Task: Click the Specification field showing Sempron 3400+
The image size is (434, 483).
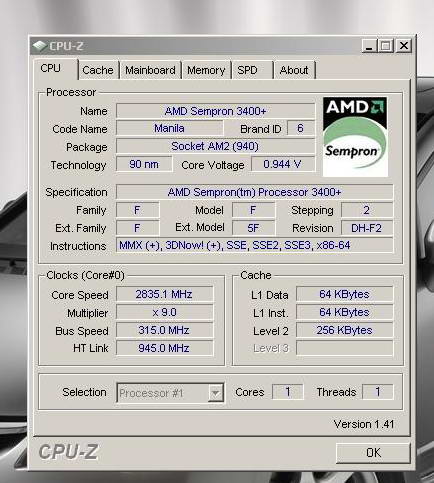Action: (254, 192)
